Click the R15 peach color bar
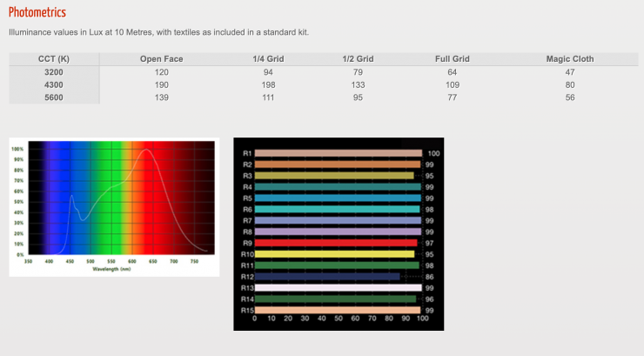 pos(337,310)
